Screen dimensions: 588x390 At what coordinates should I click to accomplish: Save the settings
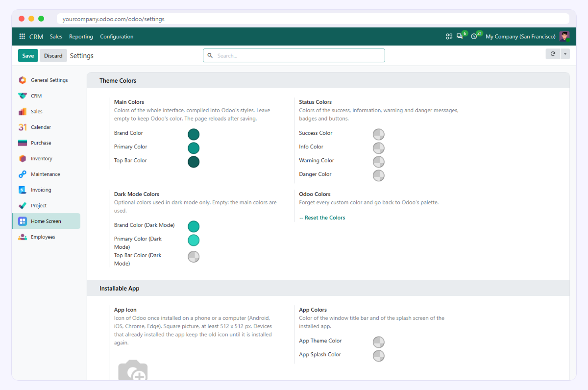click(x=28, y=56)
